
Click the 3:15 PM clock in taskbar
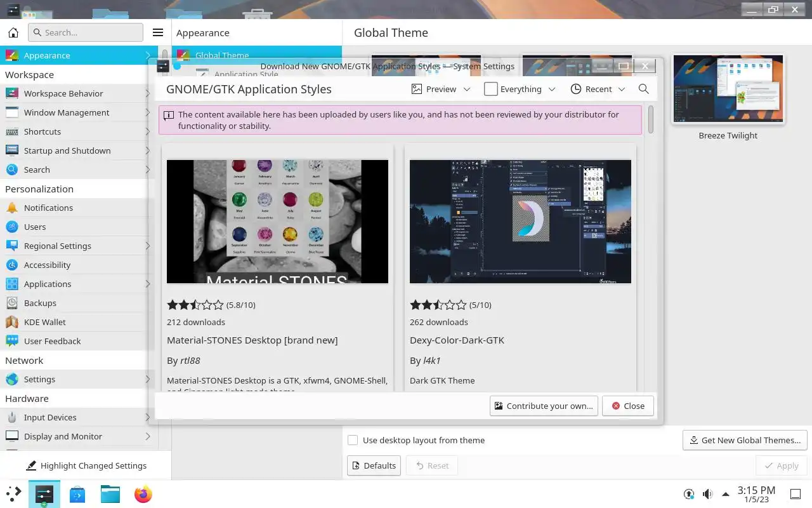tap(756, 494)
